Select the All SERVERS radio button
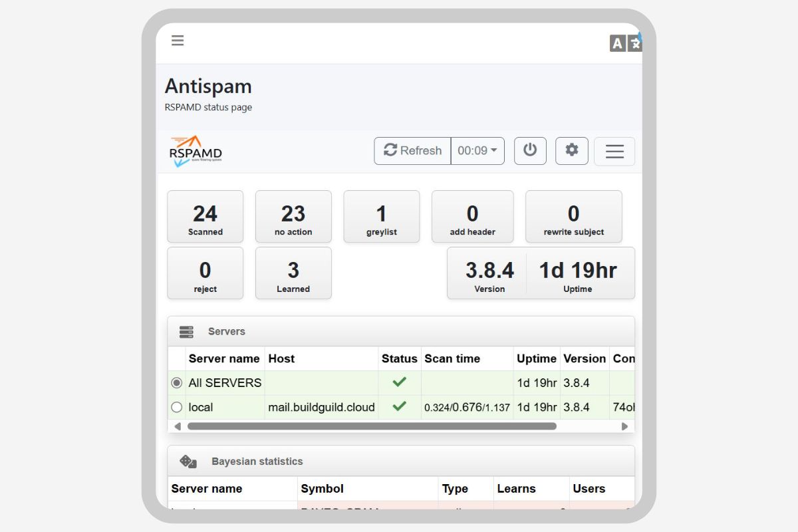 (x=177, y=383)
